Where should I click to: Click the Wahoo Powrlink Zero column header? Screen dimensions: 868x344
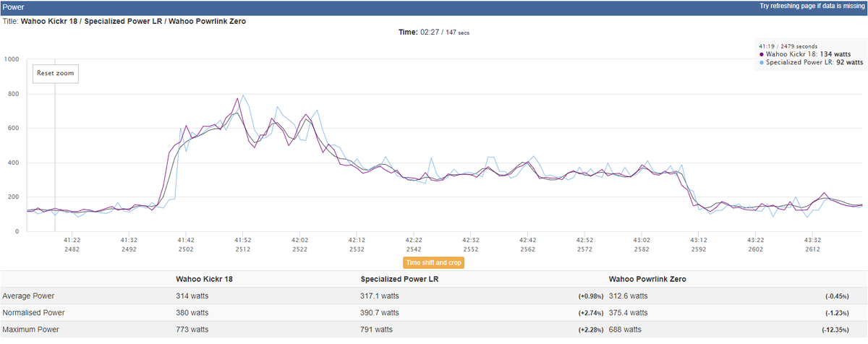pyautogui.click(x=647, y=278)
